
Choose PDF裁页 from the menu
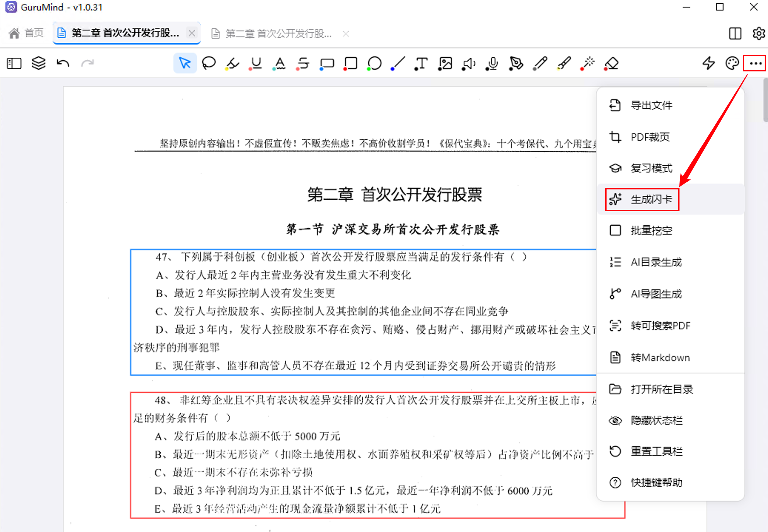coord(670,137)
